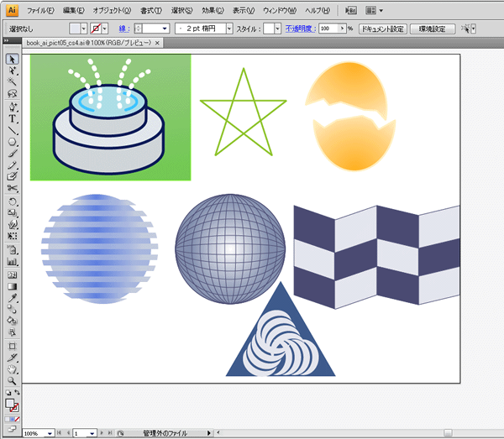Viewport: 504px width, 439px height.
Task: Open the スタイル graphic style dropdown
Action: 278,29
